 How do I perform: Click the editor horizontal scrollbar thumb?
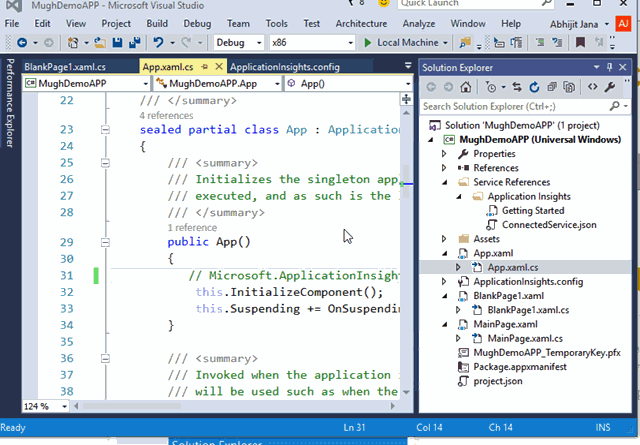click(x=132, y=406)
